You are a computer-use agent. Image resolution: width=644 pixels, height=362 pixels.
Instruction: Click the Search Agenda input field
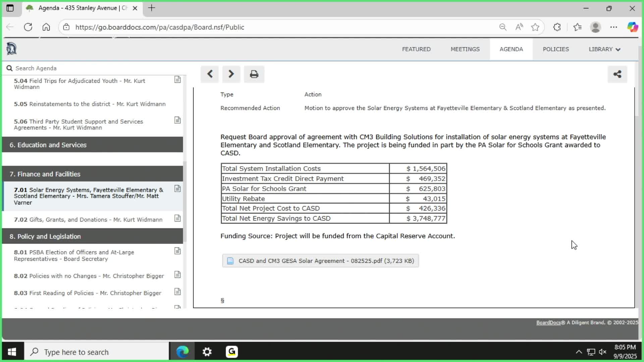94,68
